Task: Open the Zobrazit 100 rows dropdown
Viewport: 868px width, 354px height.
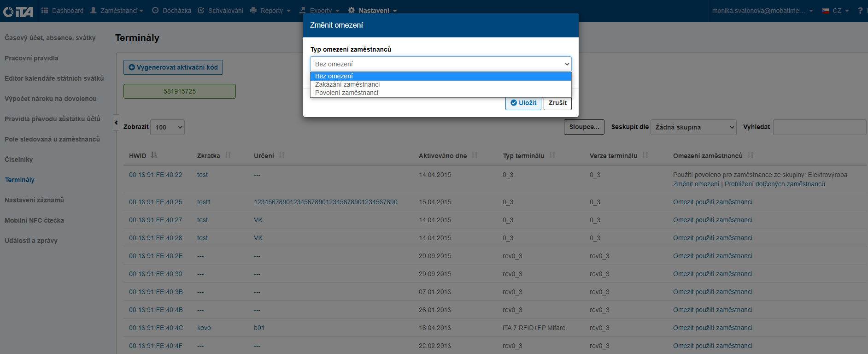Action: pyautogui.click(x=167, y=127)
